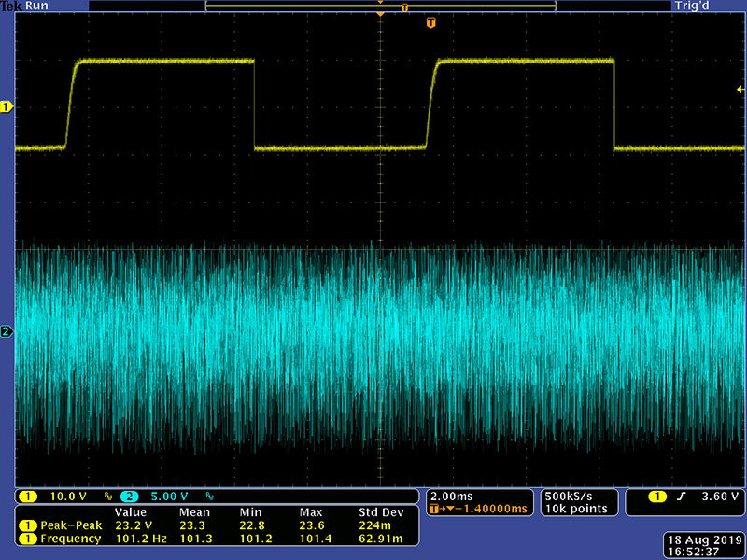The height and width of the screenshot is (560, 747).
Task: Click the channel 1 ground reference marker
Action: [x=7, y=107]
